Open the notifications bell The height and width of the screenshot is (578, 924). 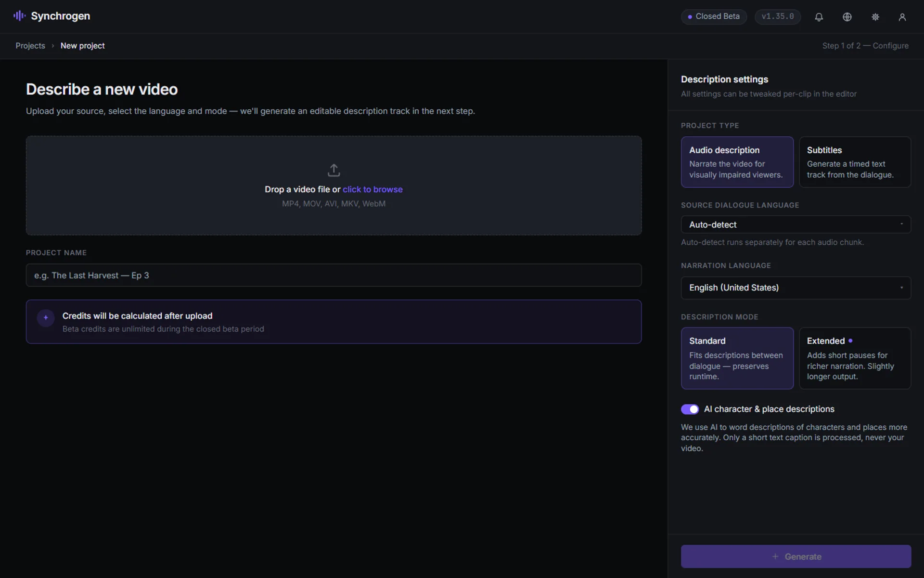tap(819, 17)
